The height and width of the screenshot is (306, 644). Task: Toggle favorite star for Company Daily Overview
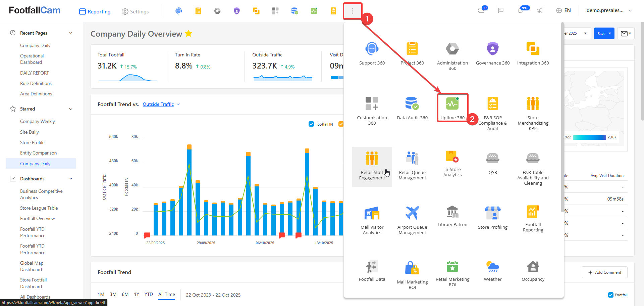click(x=189, y=34)
